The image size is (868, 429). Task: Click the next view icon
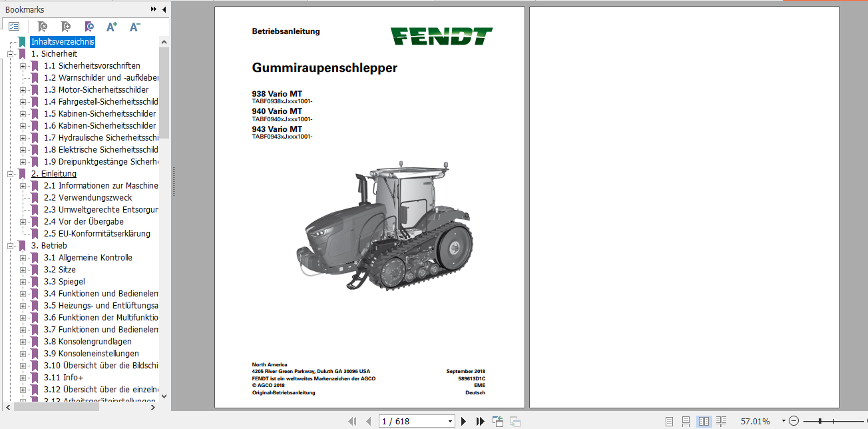[x=515, y=421]
